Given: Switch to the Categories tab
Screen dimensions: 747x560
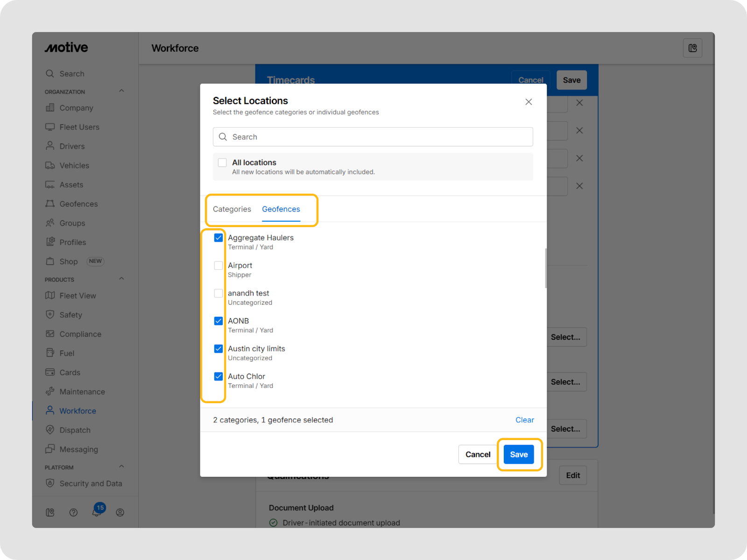Looking at the screenshot, I should [x=232, y=209].
